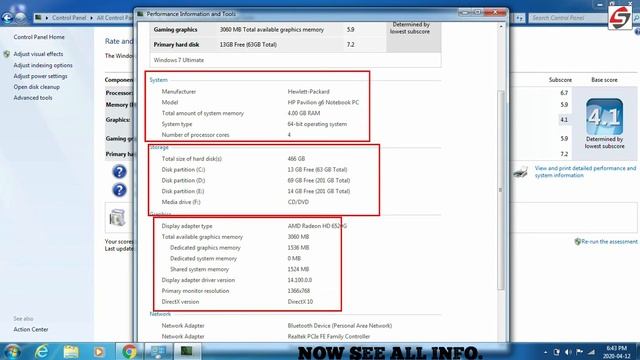The height and width of the screenshot is (360, 640).
Task: Open Adjust indexing options link
Action: pos(43,65)
